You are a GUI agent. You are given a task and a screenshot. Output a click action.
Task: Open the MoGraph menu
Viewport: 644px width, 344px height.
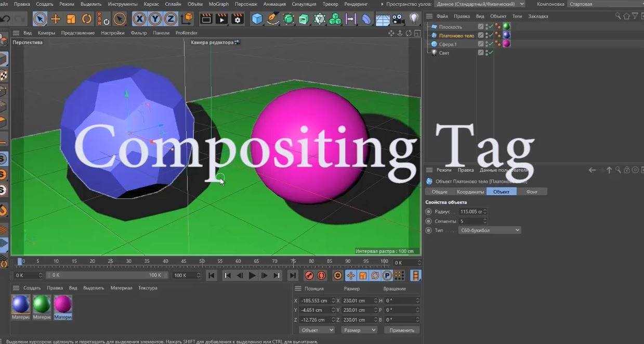click(218, 4)
